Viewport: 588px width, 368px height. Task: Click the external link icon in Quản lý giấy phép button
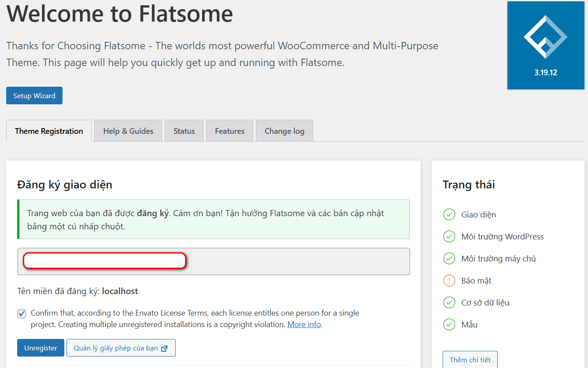(x=164, y=348)
